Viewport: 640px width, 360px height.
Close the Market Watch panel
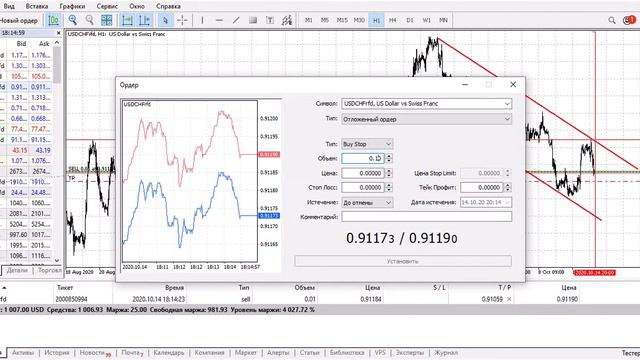58,33
